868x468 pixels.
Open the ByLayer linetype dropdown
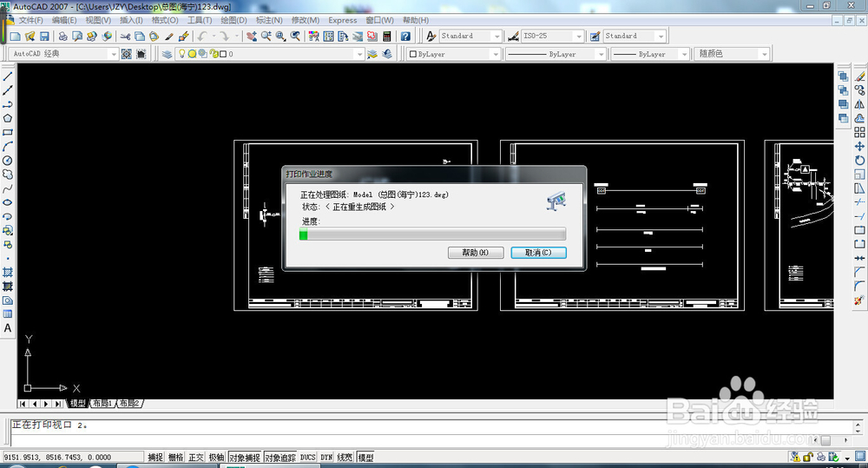point(602,55)
